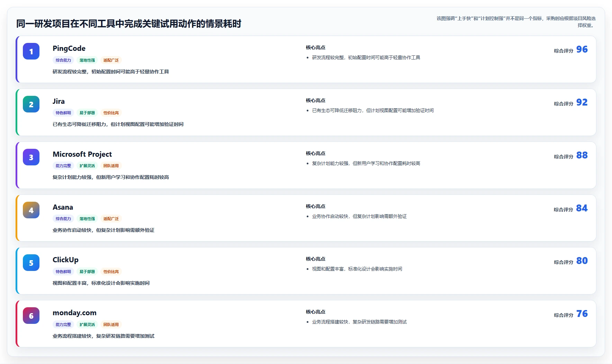Click ClickUp's bullet 视图和配置丰富 highlight
The image size is (612, 364).
(x=357, y=269)
